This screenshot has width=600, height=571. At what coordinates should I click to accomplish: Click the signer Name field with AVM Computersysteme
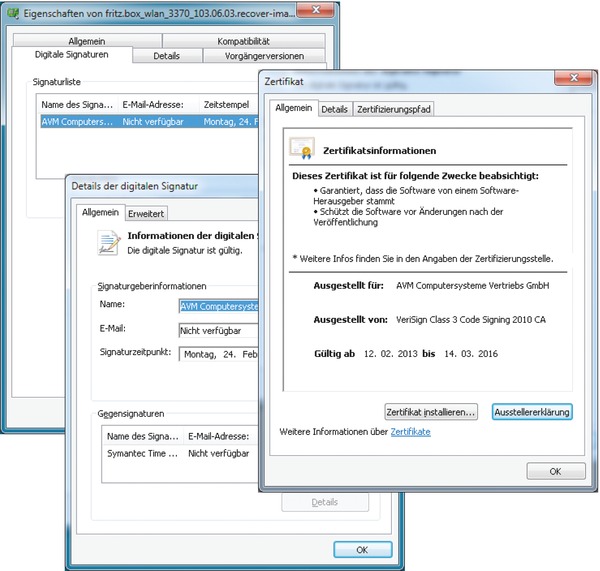(x=218, y=306)
